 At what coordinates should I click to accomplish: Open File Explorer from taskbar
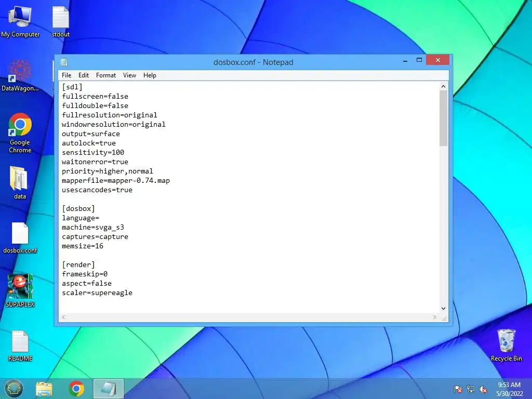tap(44, 389)
